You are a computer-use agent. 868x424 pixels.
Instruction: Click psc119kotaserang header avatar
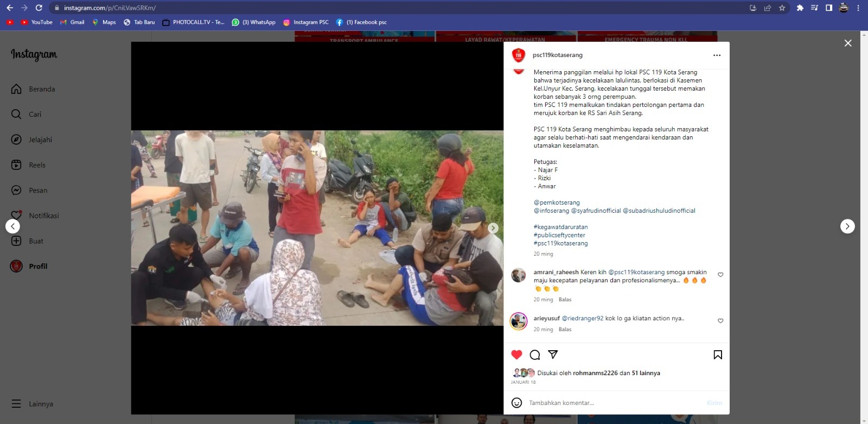click(x=519, y=55)
